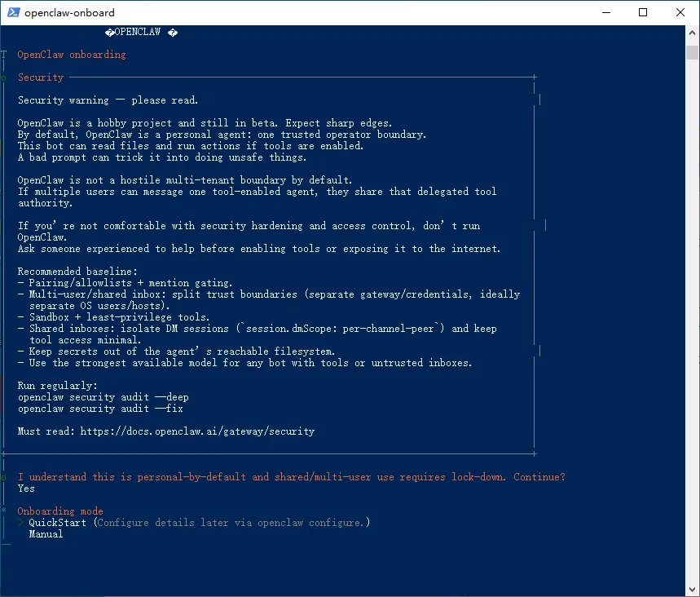Click the vertical scrollbar thumb
Viewport: 700px width, 597px height.
[x=692, y=52]
